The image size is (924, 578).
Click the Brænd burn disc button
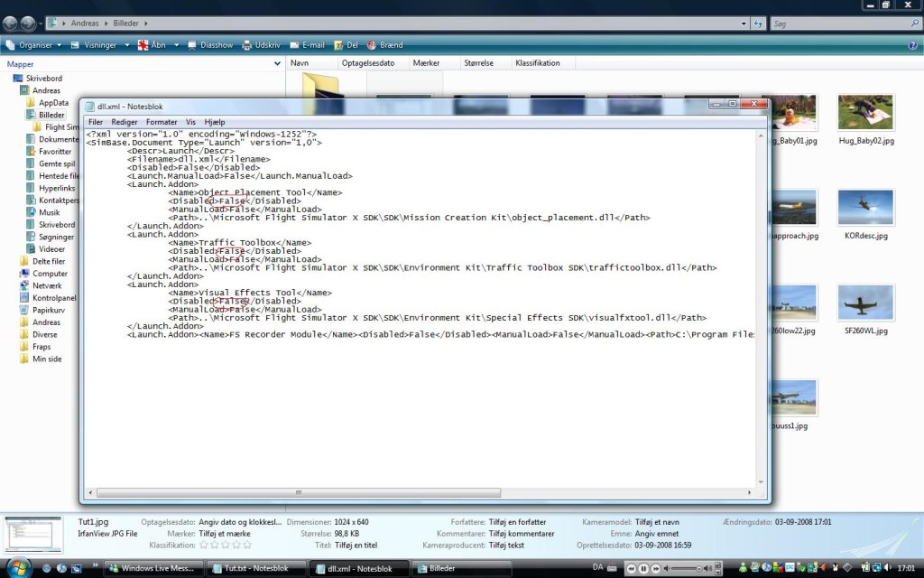(385, 45)
